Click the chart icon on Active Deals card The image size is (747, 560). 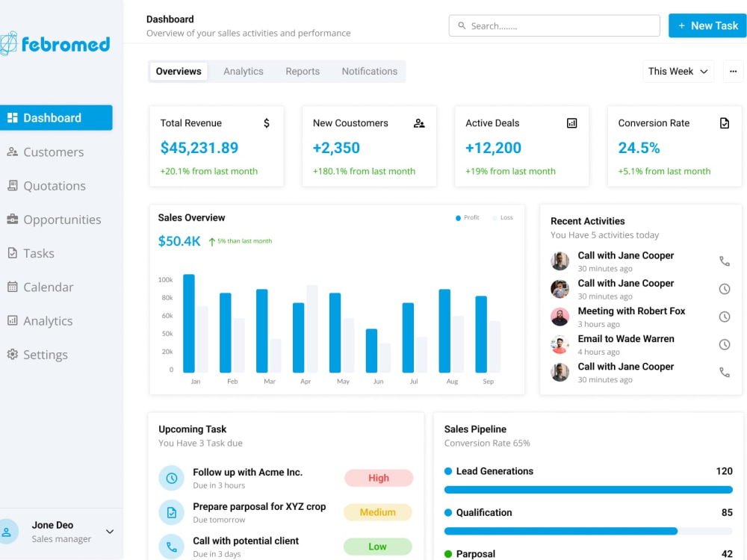tap(571, 123)
